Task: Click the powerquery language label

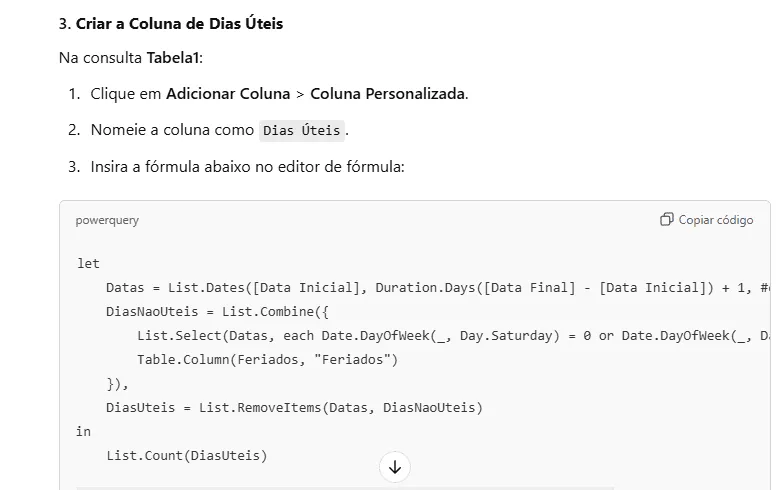Action: [x=107, y=220]
